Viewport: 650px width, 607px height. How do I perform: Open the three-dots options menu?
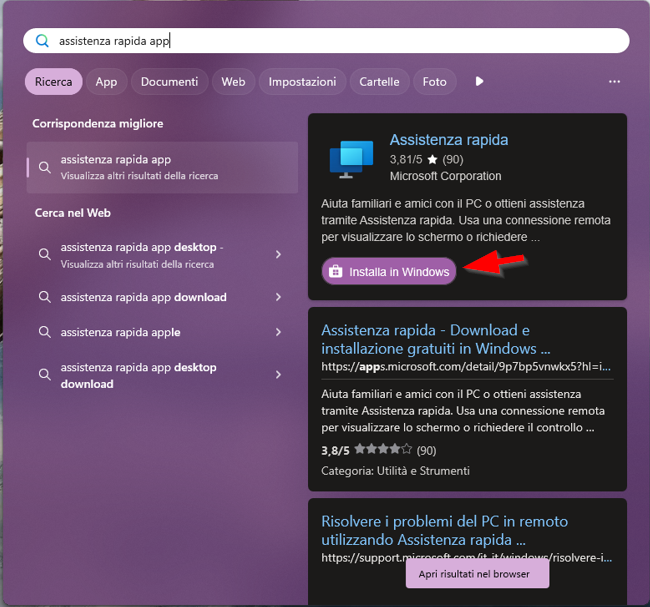pos(614,82)
